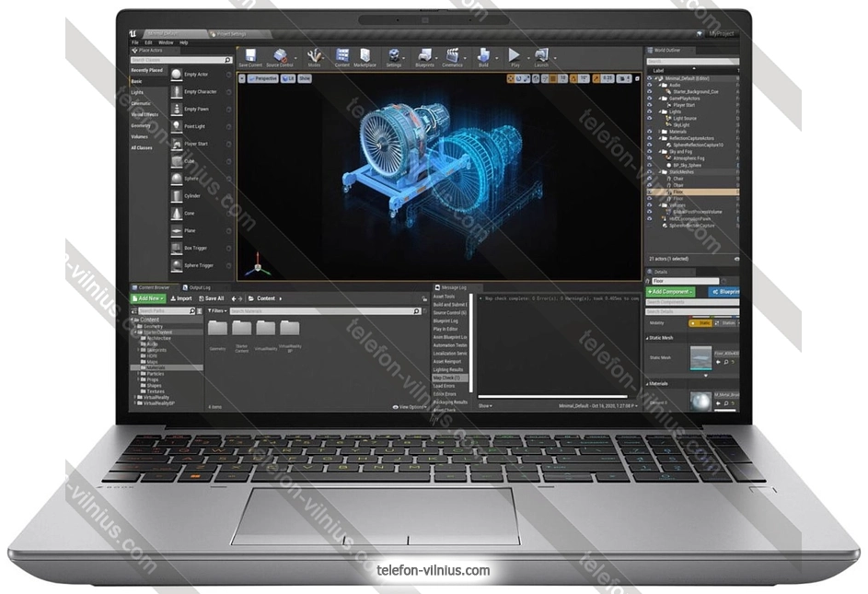Click the Build toolbar icon
This screenshot has height=594, width=868.
484,57
